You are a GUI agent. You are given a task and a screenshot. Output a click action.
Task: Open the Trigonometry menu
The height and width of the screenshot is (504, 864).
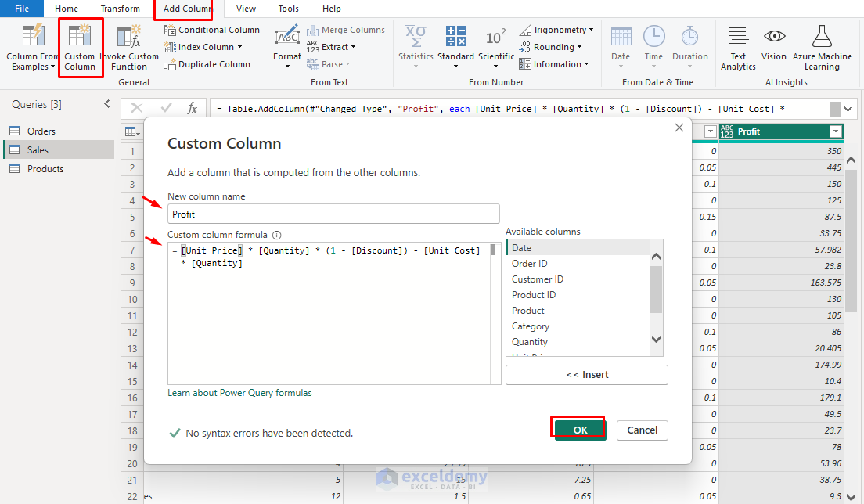tap(556, 30)
